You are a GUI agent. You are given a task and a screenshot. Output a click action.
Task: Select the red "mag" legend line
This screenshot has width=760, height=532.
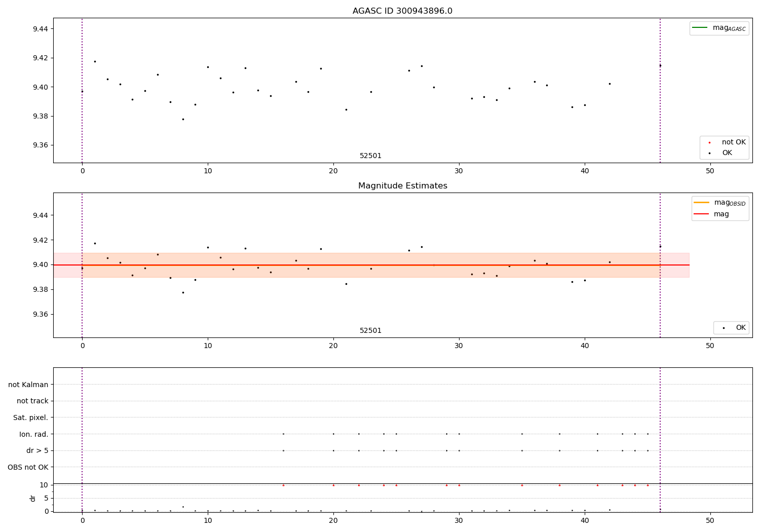click(701, 214)
